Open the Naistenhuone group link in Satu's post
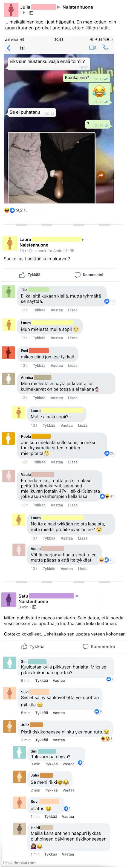 coord(33,601)
